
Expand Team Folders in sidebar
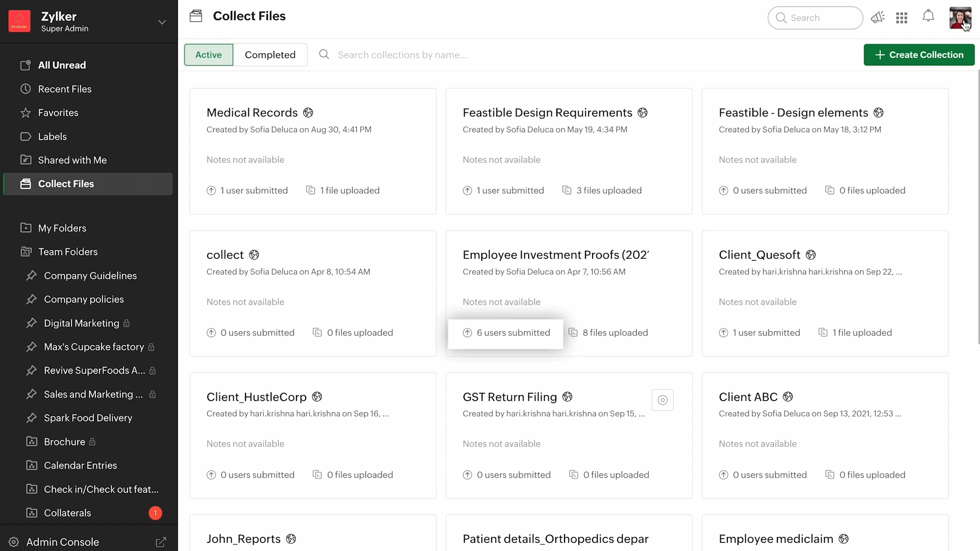(x=67, y=252)
